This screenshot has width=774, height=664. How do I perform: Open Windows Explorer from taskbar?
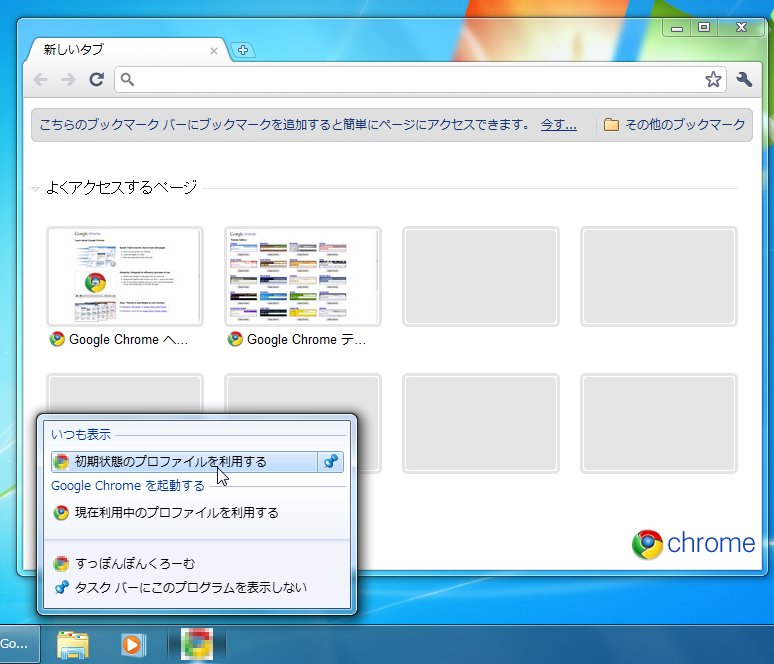pos(73,644)
